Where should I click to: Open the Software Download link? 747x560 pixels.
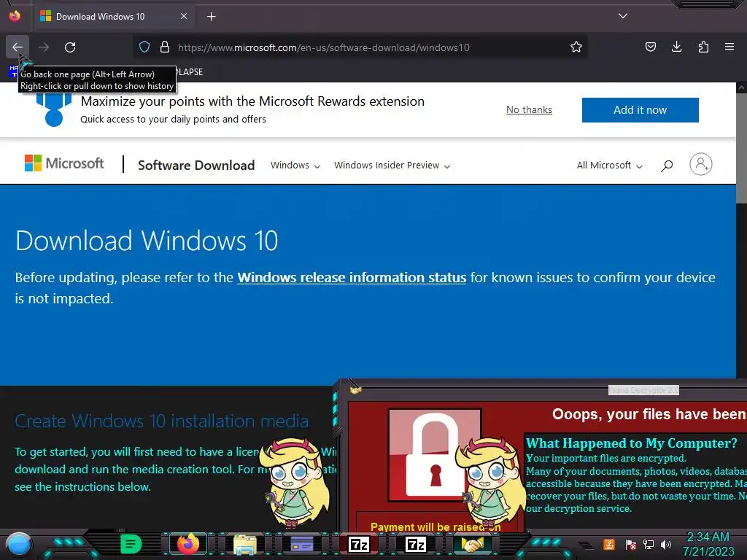(196, 166)
